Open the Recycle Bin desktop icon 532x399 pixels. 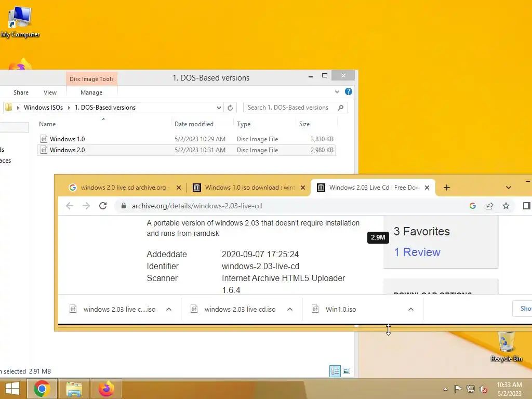coord(506,347)
